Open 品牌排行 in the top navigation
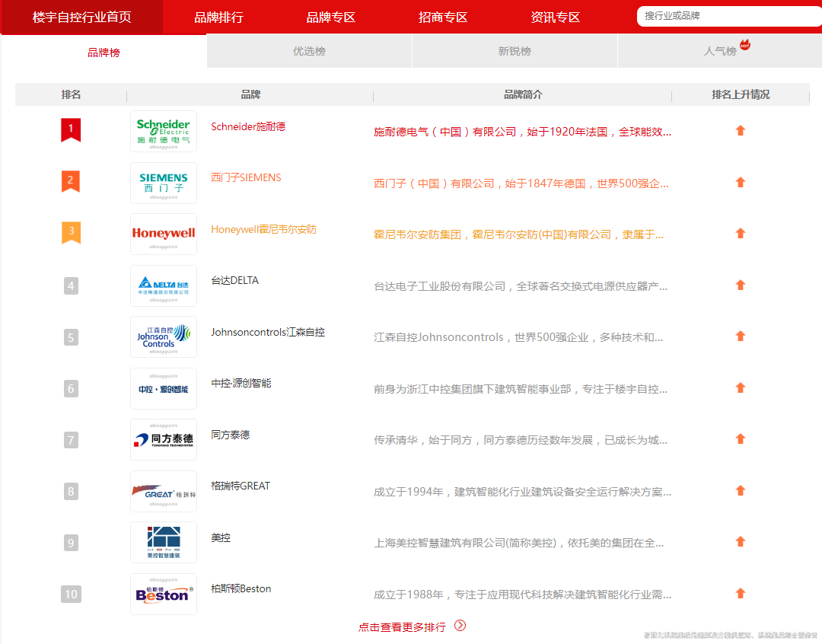The image size is (822, 644). (218, 17)
